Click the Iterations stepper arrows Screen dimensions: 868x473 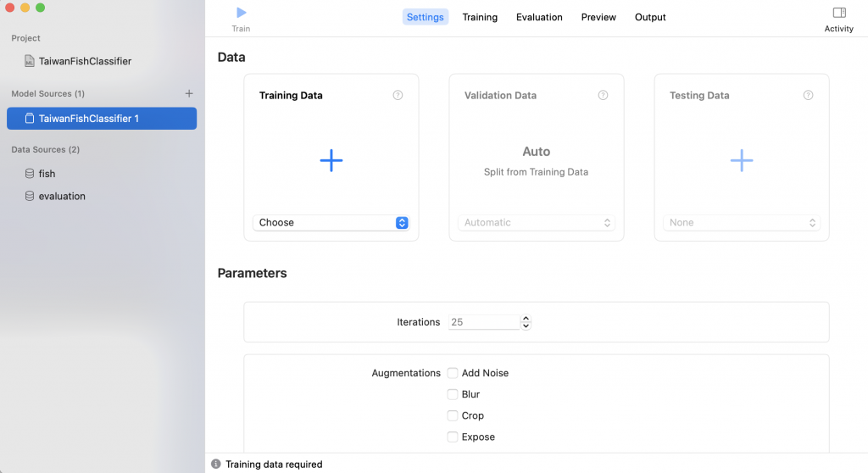pos(526,322)
